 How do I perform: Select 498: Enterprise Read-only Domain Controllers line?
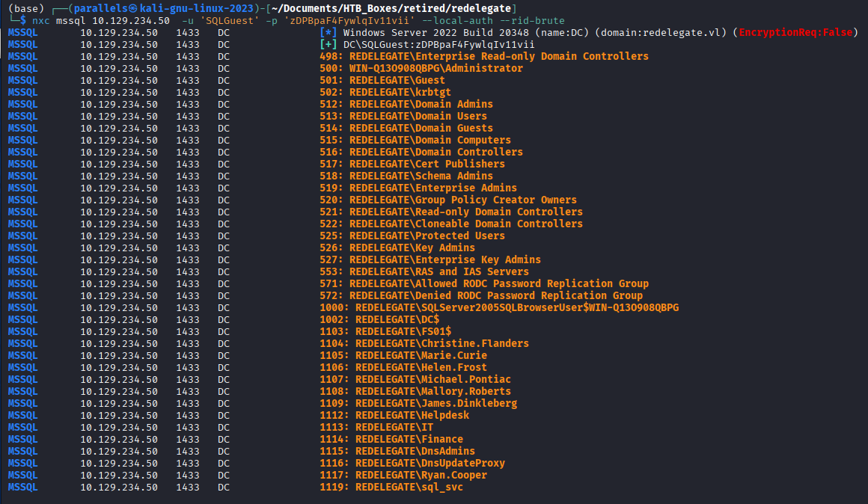point(484,56)
